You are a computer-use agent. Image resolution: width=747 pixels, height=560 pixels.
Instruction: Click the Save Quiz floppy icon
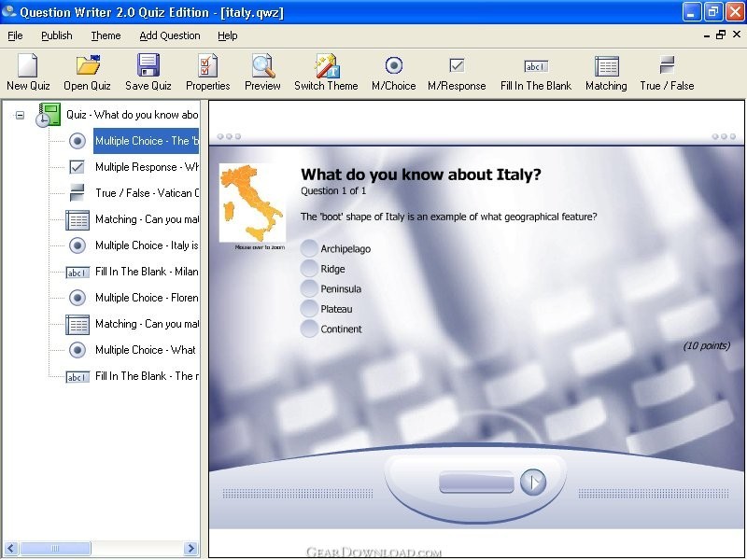pyautogui.click(x=148, y=65)
